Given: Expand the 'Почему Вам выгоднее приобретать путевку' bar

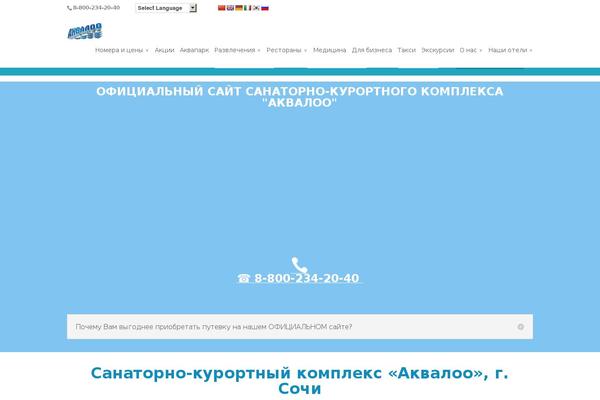Looking at the screenshot, I should point(300,327).
